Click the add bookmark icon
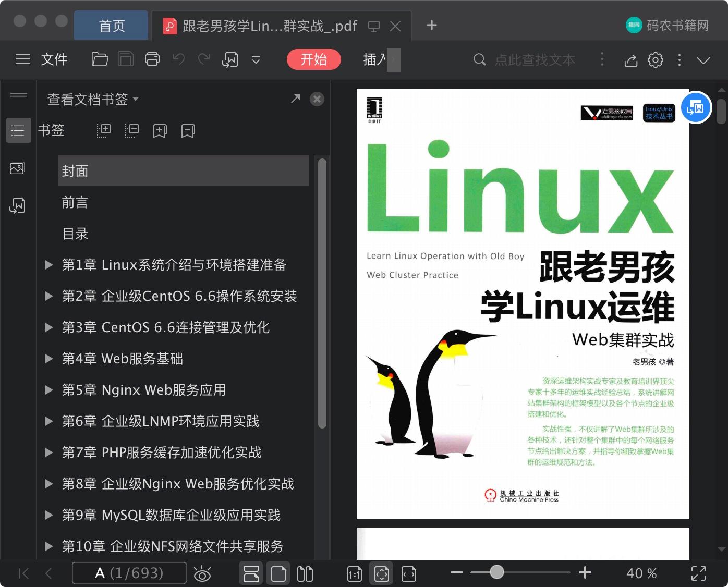Screen dimensions: 728x587 coord(160,130)
